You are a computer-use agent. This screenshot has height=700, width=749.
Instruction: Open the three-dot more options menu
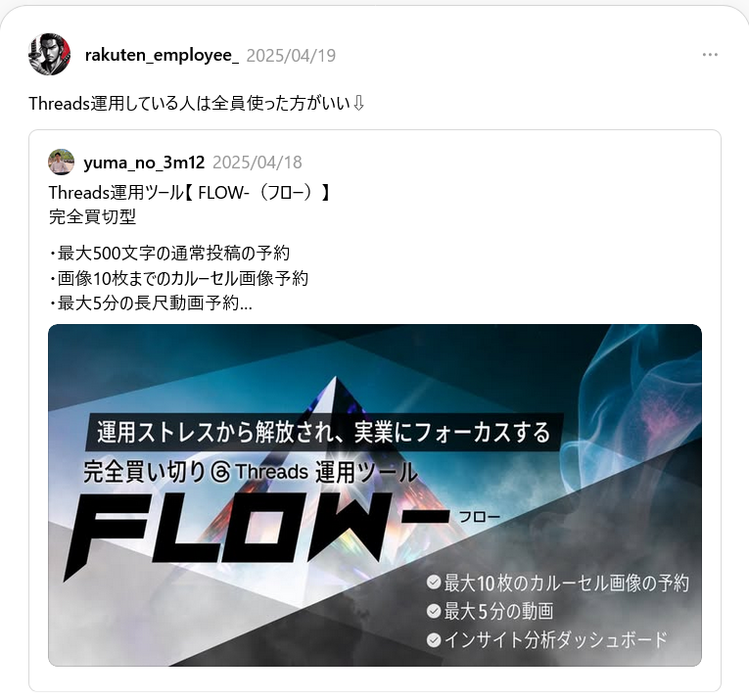point(710,55)
